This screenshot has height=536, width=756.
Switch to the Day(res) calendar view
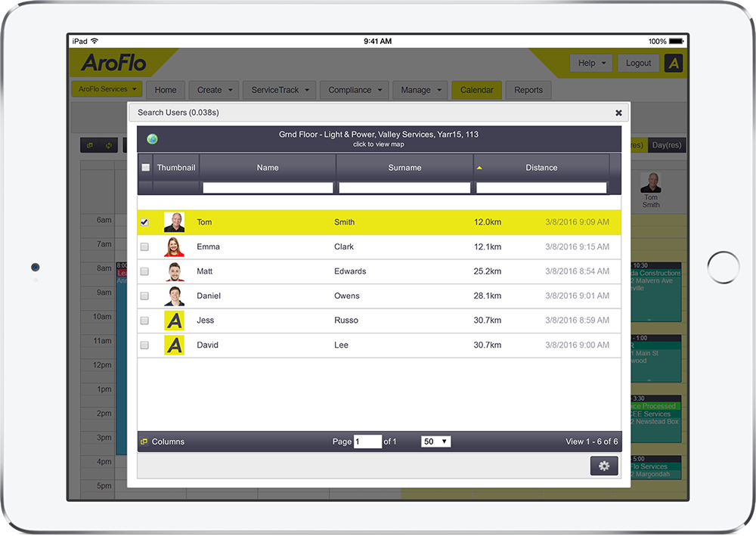[x=666, y=145]
